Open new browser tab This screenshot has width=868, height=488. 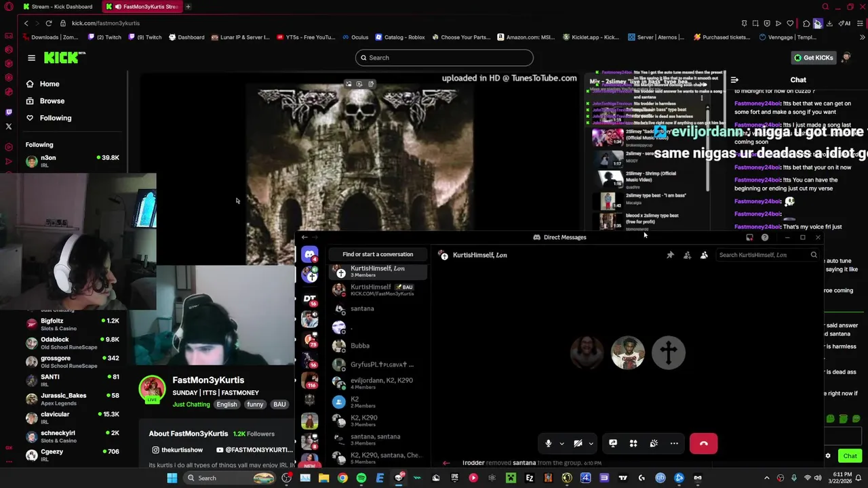point(188,7)
